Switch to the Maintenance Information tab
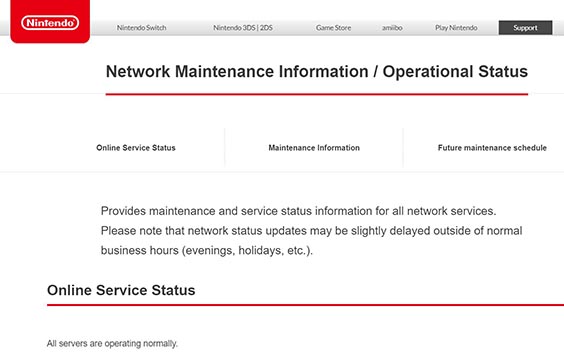The height and width of the screenshot is (360, 564). coord(314,148)
